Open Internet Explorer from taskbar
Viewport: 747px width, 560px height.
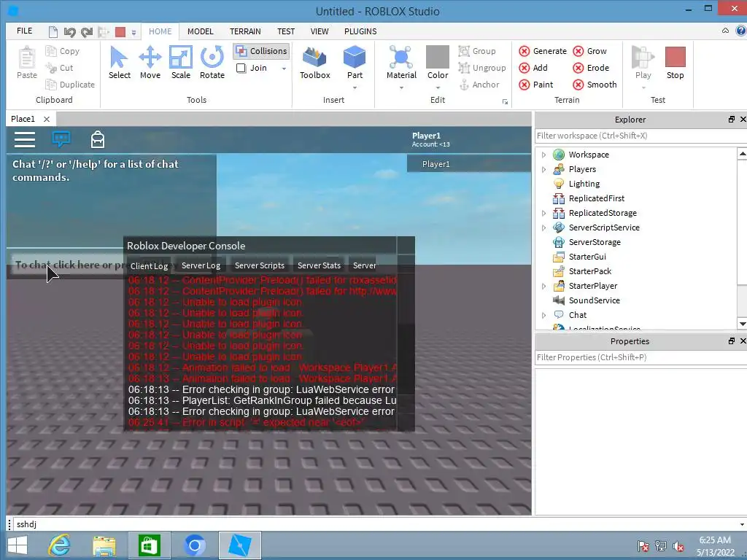click(x=59, y=545)
